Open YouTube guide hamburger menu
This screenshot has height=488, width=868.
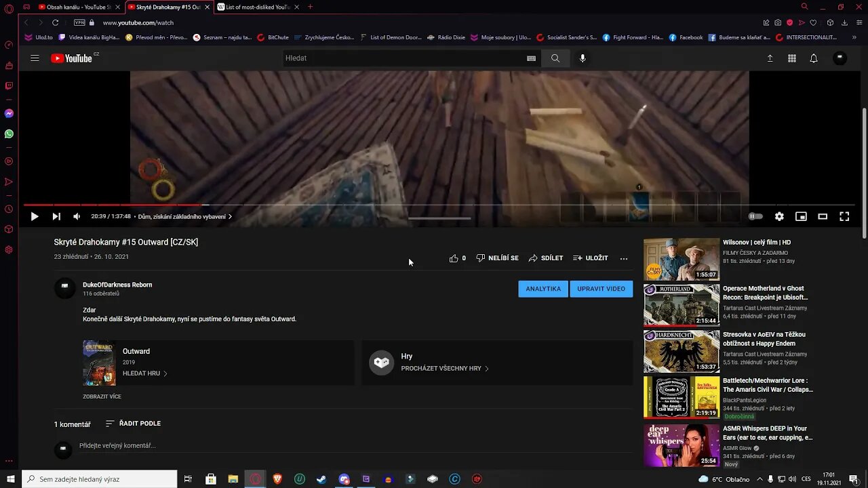(x=35, y=58)
